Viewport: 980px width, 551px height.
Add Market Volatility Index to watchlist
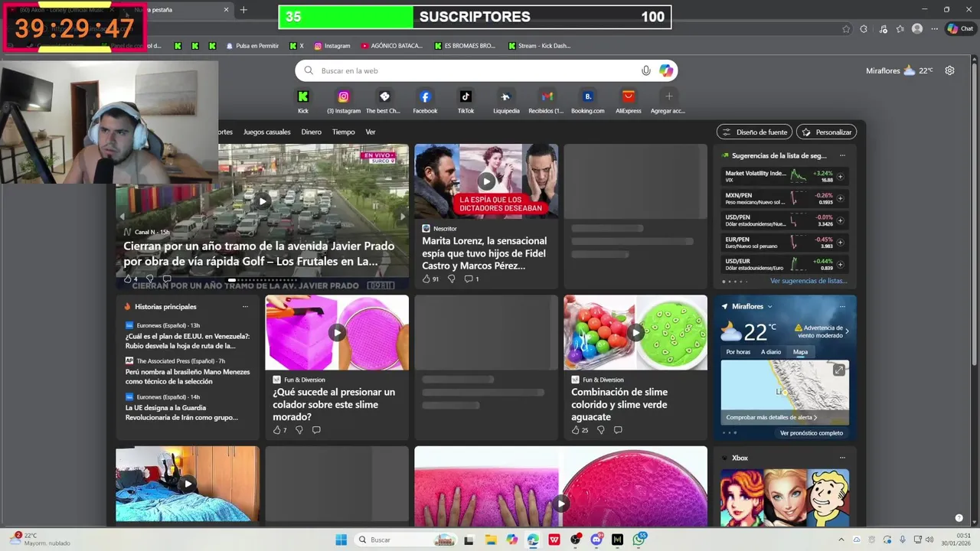[840, 177]
